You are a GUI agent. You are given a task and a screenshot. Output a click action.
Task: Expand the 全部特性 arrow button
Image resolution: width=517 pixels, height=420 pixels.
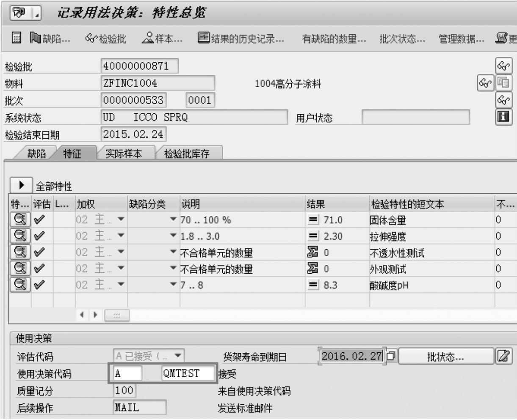pos(21,186)
